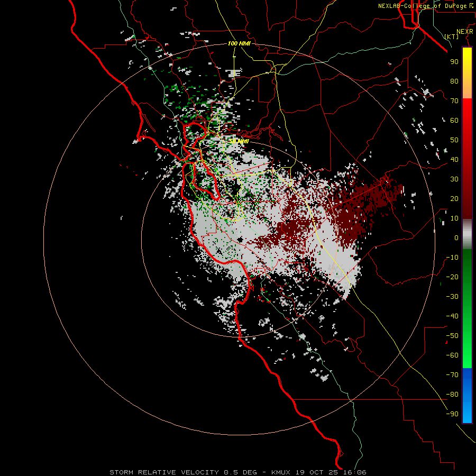
Task: Click the -40 knot scale value
Action: click(452, 316)
